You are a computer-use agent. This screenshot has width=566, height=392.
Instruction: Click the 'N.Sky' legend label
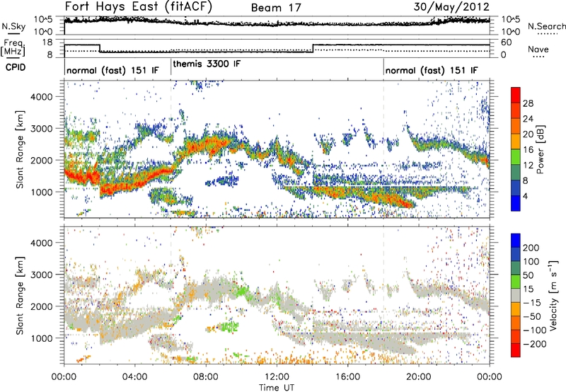tap(13, 27)
